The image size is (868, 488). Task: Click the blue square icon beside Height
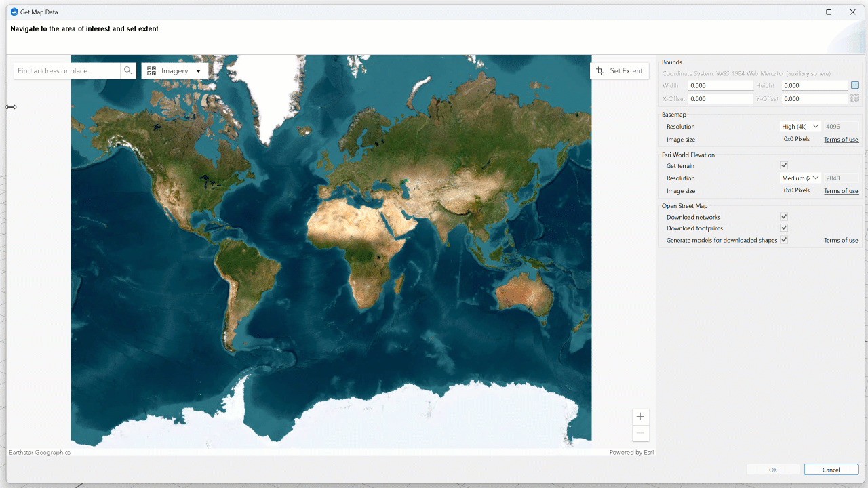coord(854,85)
